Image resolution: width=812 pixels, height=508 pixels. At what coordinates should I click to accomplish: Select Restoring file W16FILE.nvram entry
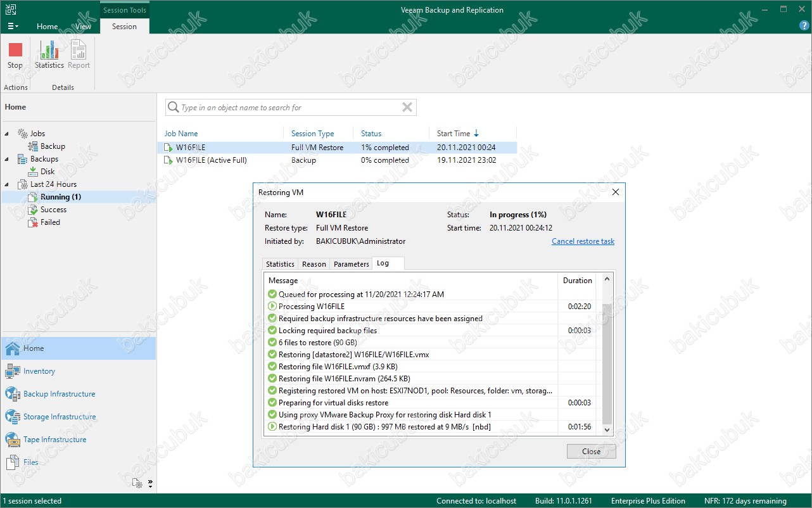(431, 379)
